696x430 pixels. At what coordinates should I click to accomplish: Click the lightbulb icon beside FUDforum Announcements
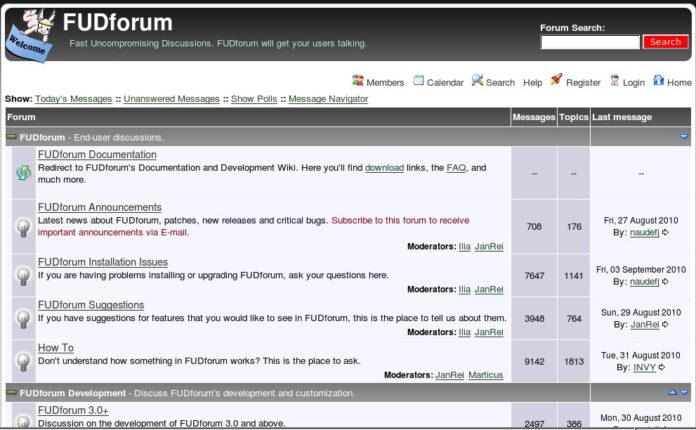pos(24,227)
